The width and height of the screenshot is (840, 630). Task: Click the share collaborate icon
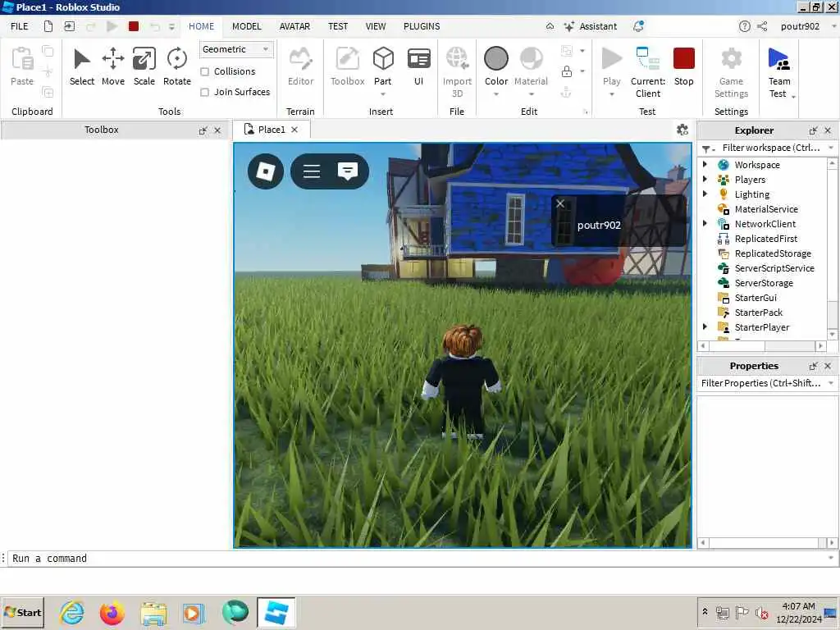(x=762, y=26)
